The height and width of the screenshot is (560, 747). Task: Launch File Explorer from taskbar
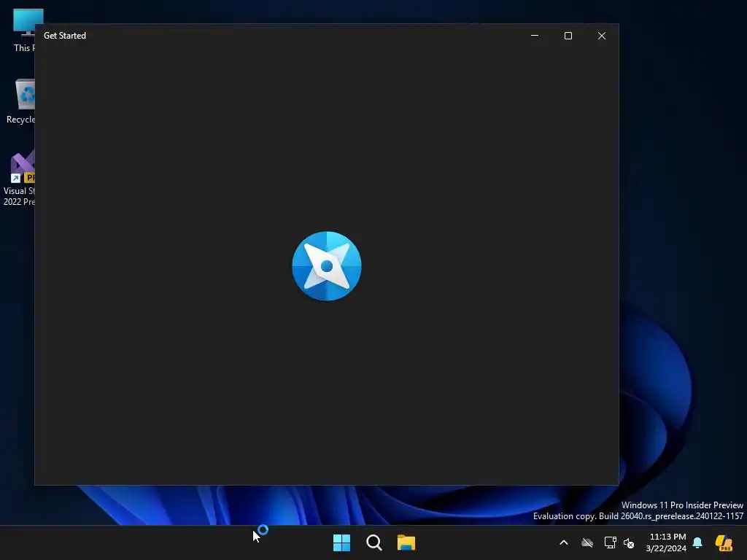406,542
